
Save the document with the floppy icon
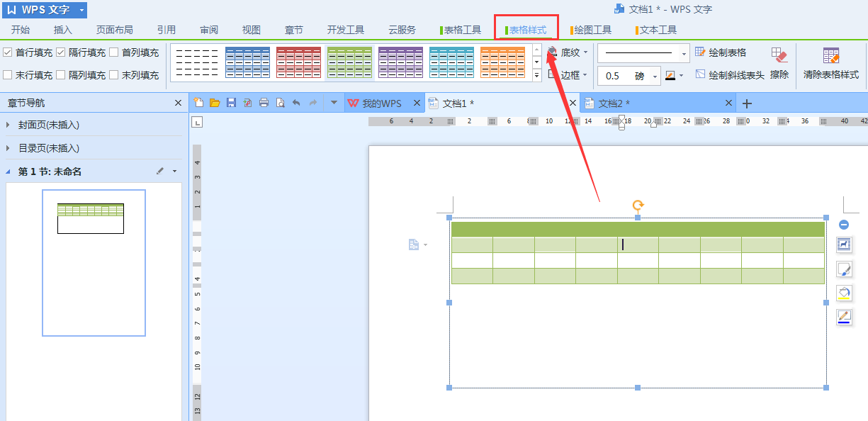pyautogui.click(x=231, y=103)
